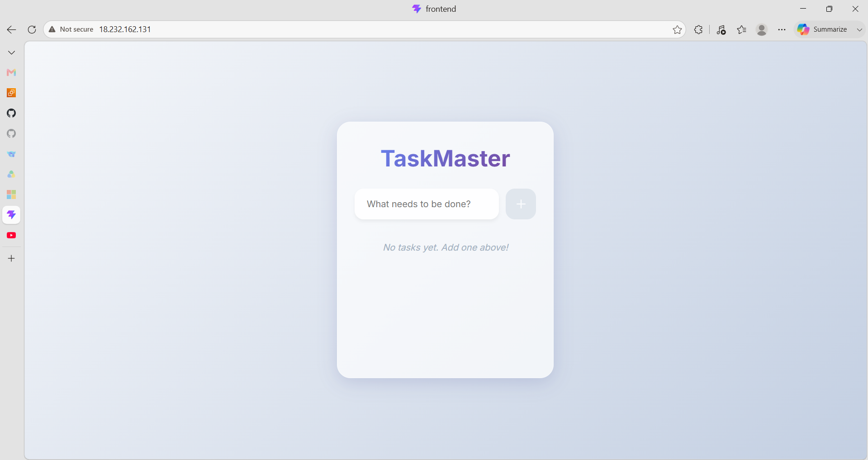Screen dimensions: 868x460
Task: Click the TaskMaster heading
Action: [446, 158]
